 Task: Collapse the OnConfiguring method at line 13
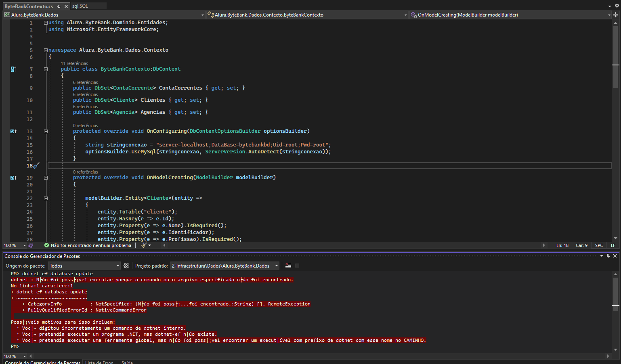[46, 131]
